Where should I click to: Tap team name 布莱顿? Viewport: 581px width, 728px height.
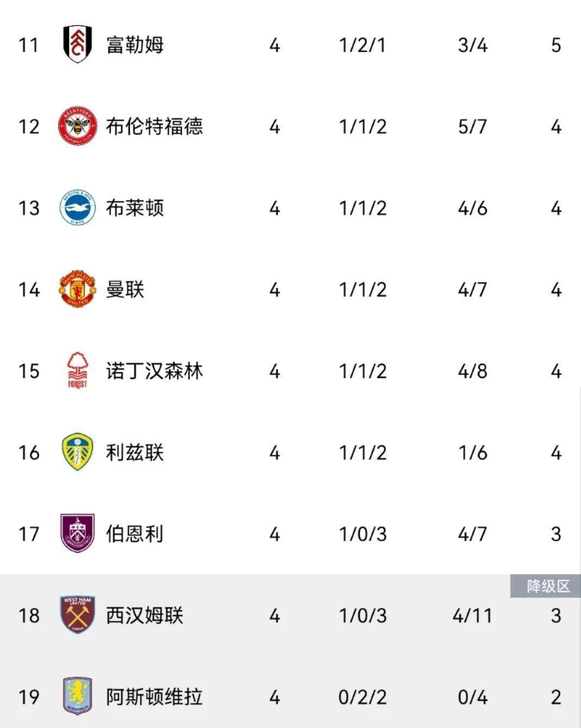pos(135,208)
